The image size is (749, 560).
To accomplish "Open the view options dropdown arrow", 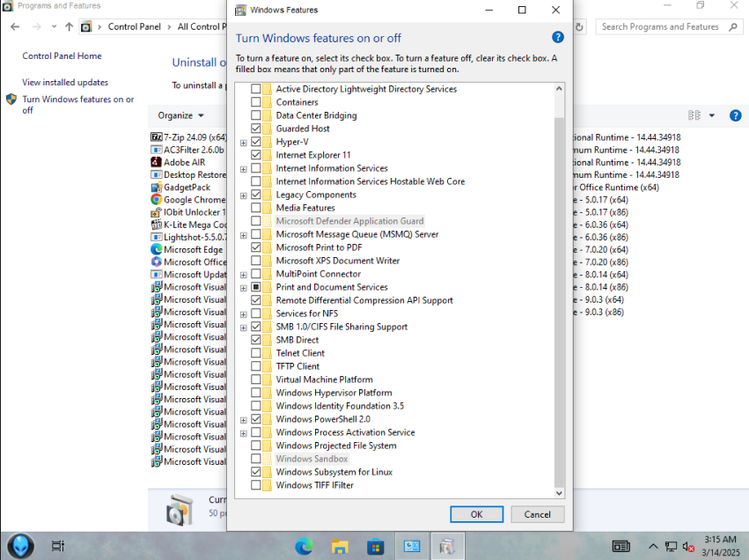I will coord(712,115).
